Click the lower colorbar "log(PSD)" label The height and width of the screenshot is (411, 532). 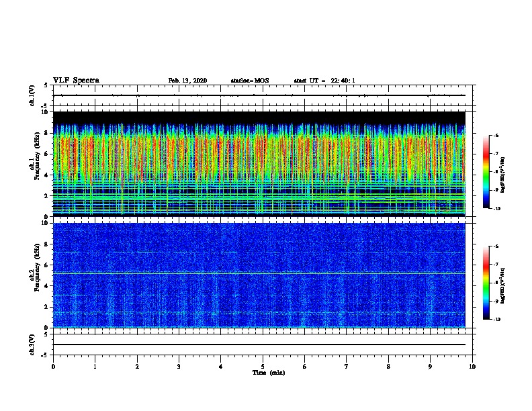(502, 286)
